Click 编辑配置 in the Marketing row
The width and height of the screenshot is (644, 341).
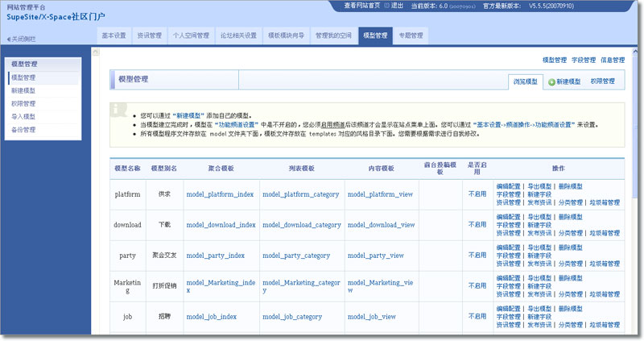(508, 278)
